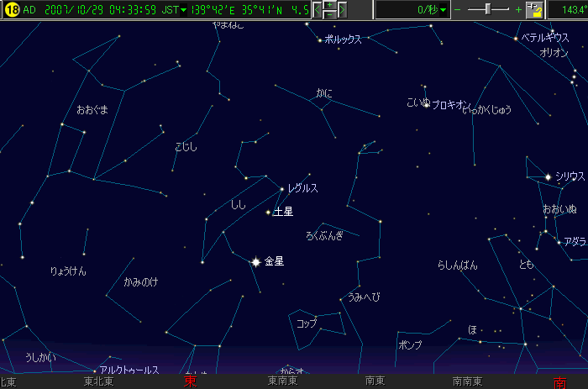The height and width of the screenshot is (389, 588).
Task: Click the Venus (金星) planet marker
Action: pos(255,262)
